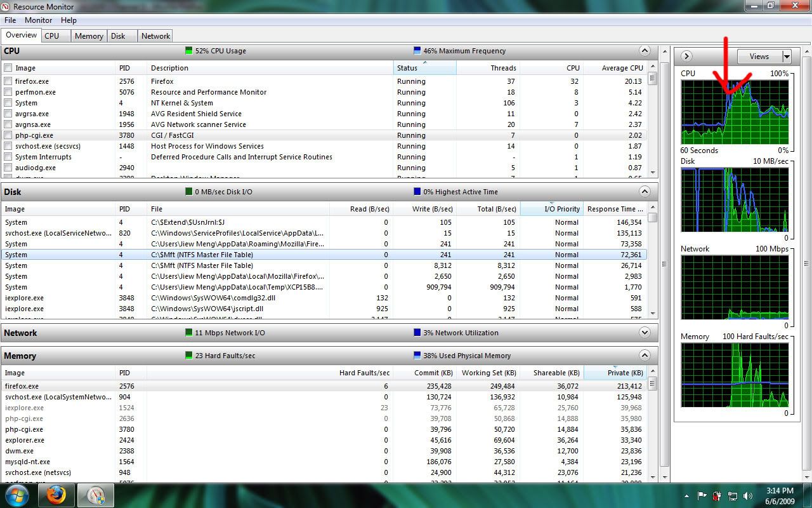Expand the Network section
The height and width of the screenshot is (508, 812).
pos(645,333)
